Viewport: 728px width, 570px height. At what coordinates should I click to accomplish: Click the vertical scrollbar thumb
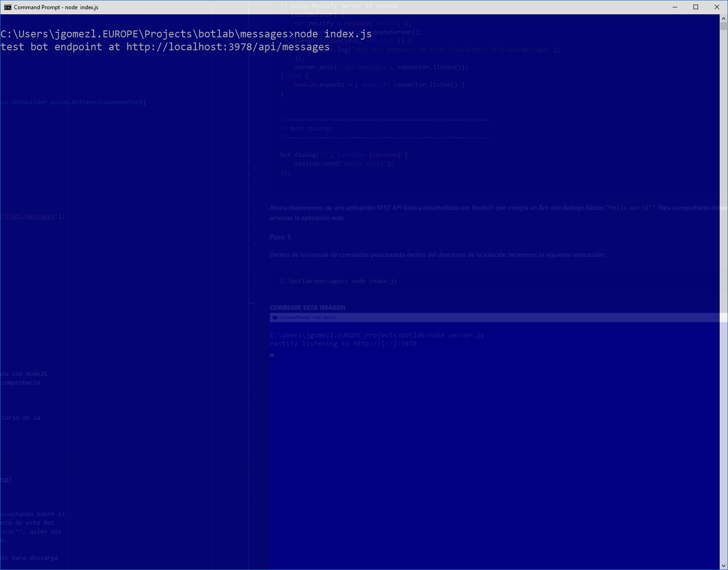[x=723, y=26]
